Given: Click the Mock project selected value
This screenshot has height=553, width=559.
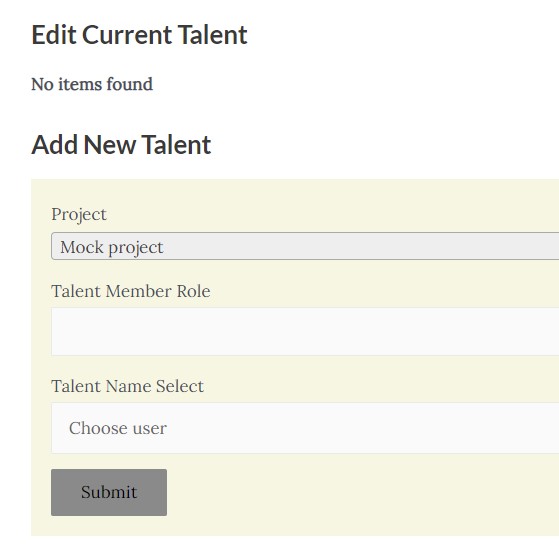Looking at the screenshot, I should (x=112, y=247).
